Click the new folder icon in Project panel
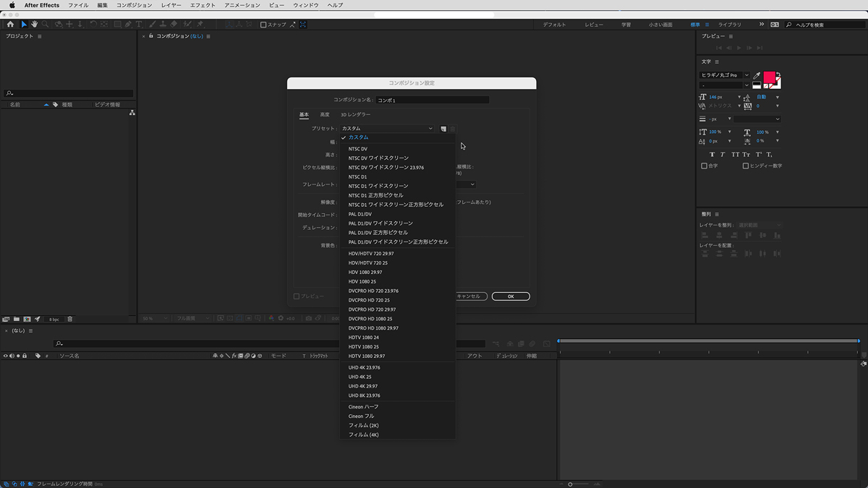Image resolution: width=868 pixels, height=488 pixels. [x=17, y=319]
